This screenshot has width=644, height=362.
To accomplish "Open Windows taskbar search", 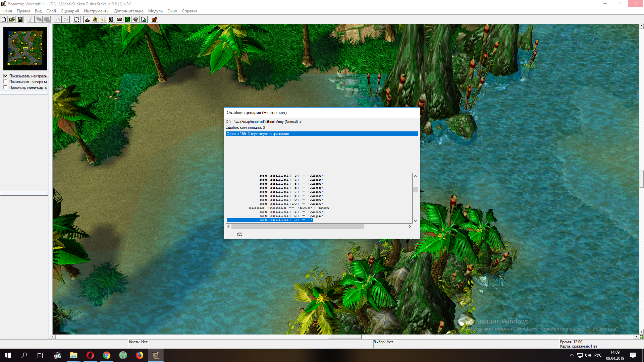I will (24, 355).
